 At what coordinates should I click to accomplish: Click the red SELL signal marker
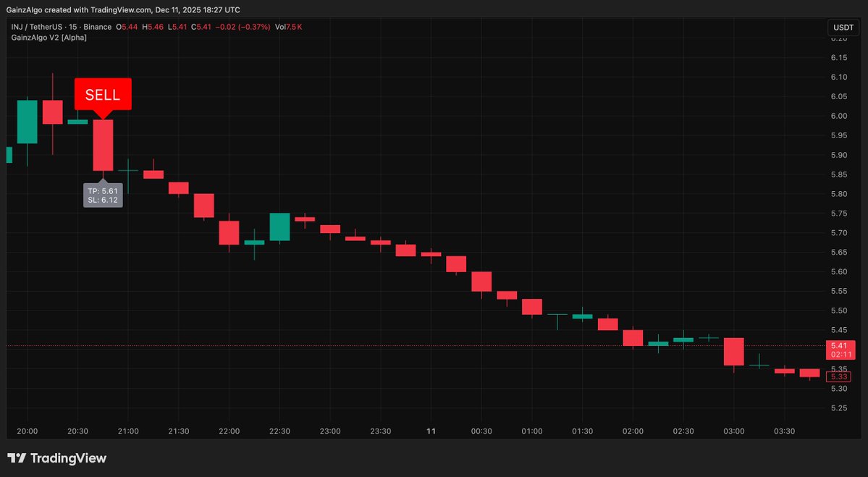point(103,94)
